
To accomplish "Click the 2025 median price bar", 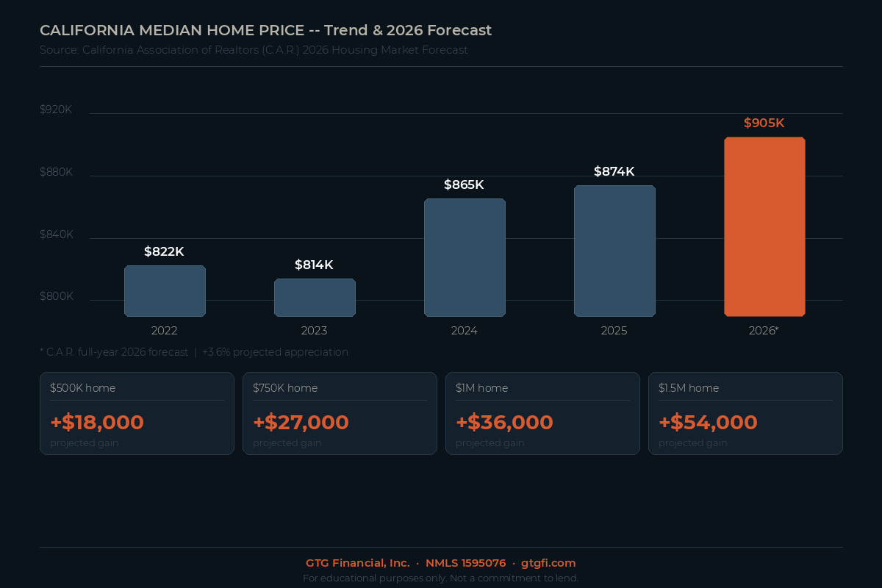I will click(x=614, y=251).
